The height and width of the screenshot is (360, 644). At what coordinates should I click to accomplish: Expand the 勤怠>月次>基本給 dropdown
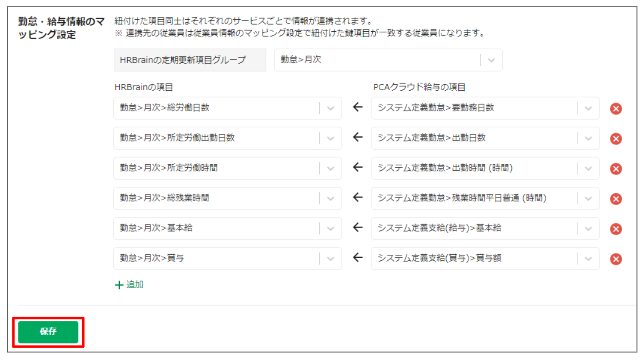coord(227,228)
